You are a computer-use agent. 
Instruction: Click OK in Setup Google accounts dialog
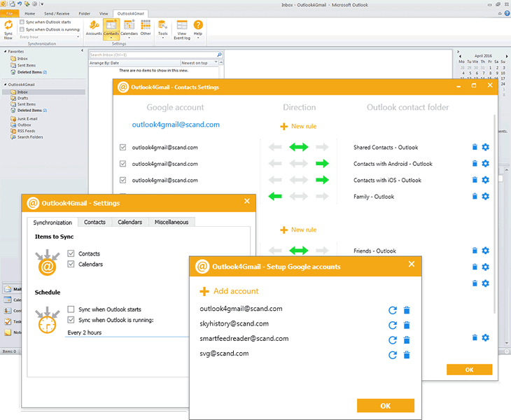tap(386, 406)
